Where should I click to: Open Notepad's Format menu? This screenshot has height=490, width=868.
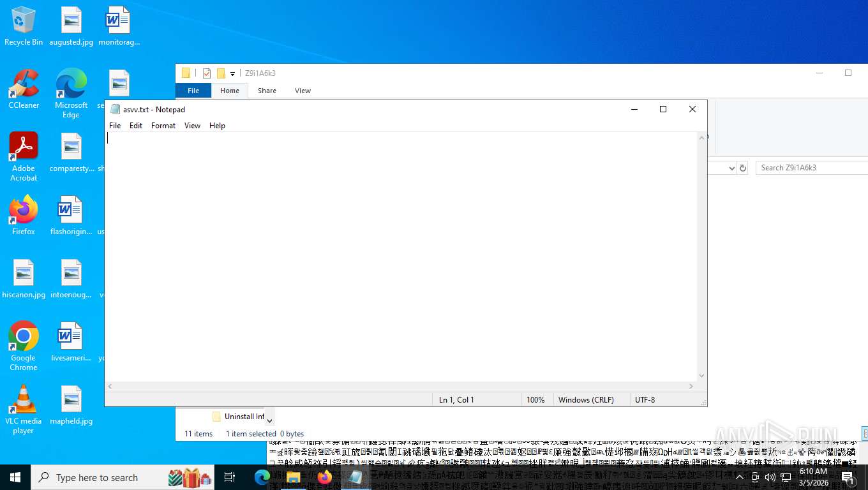point(163,126)
